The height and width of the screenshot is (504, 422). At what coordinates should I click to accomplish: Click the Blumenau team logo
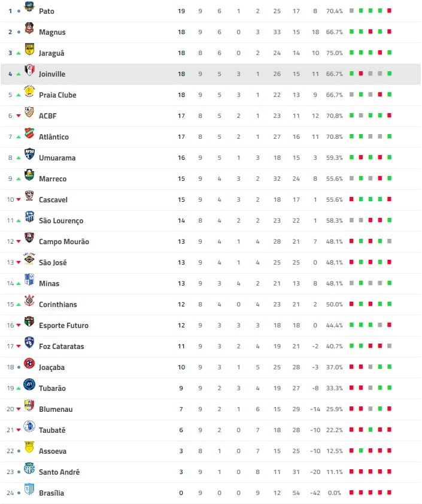(x=29, y=406)
